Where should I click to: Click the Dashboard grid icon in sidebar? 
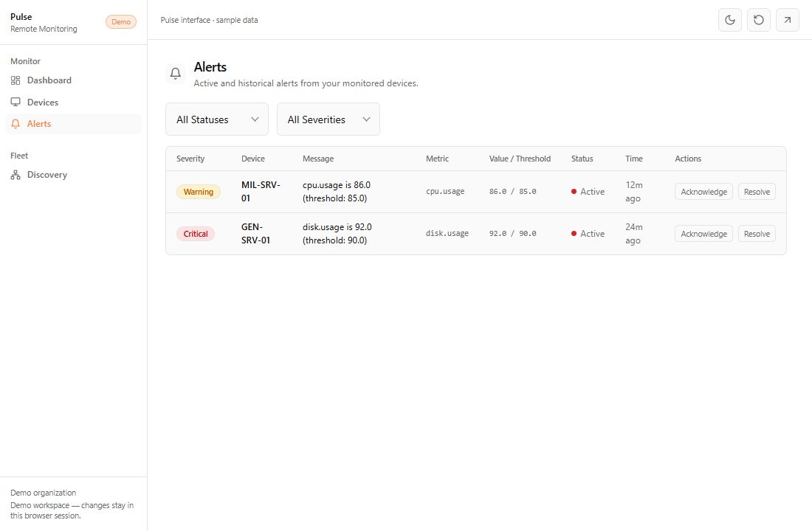16,80
